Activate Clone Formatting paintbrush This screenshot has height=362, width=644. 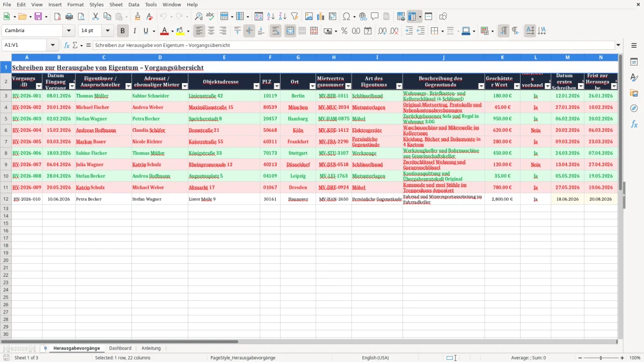tap(137, 17)
